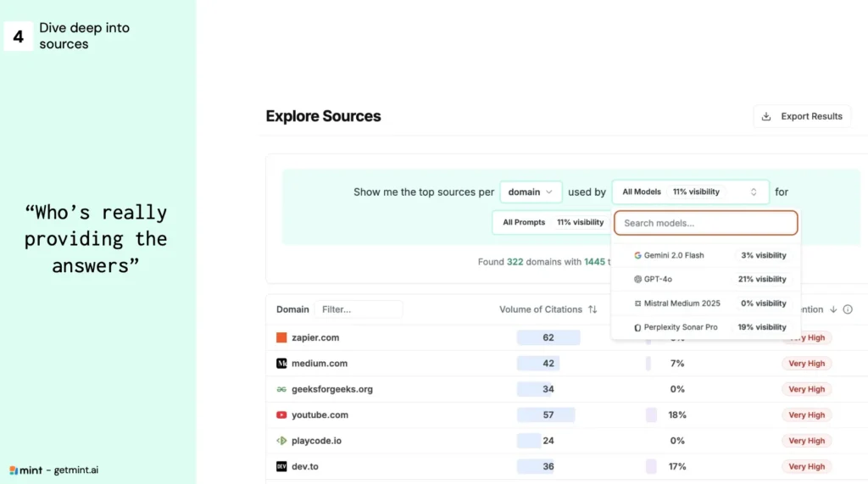Click the youtube.com citation volume bar
This screenshot has height=484, width=868.
point(547,415)
